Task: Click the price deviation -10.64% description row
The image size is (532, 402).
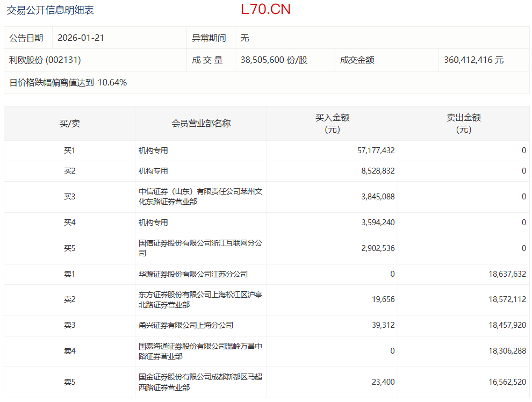Action: [68, 82]
